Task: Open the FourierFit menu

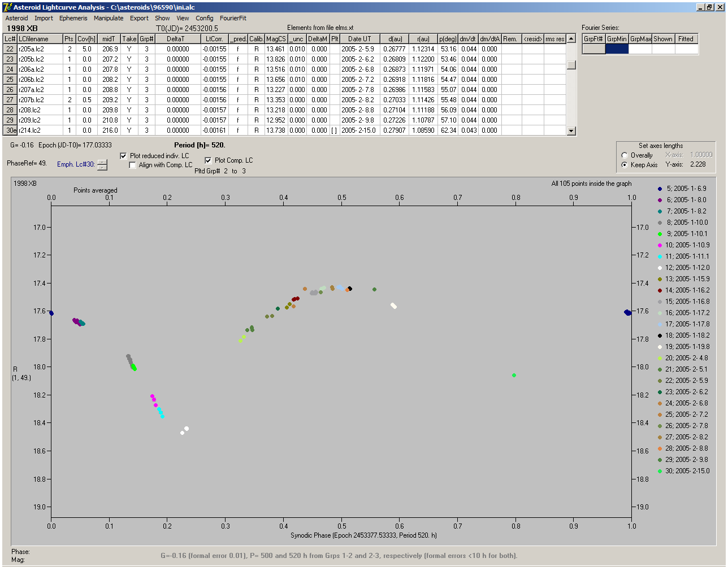Action: point(233,18)
